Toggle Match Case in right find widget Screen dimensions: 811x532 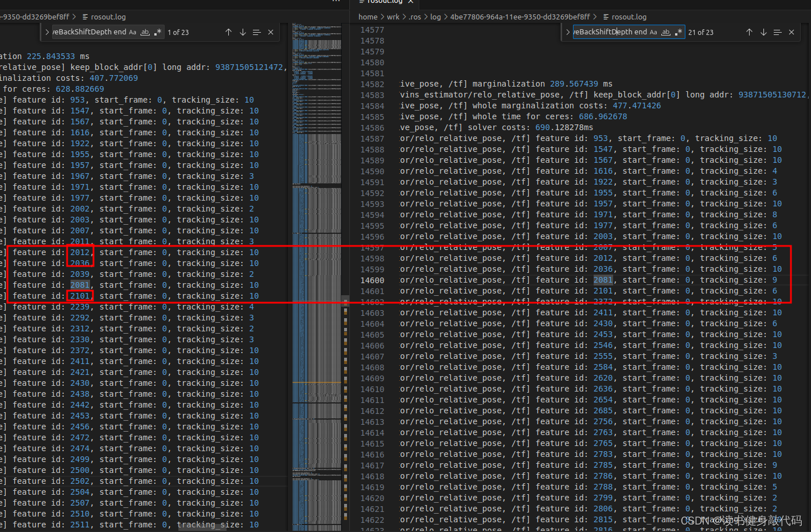(x=653, y=32)
